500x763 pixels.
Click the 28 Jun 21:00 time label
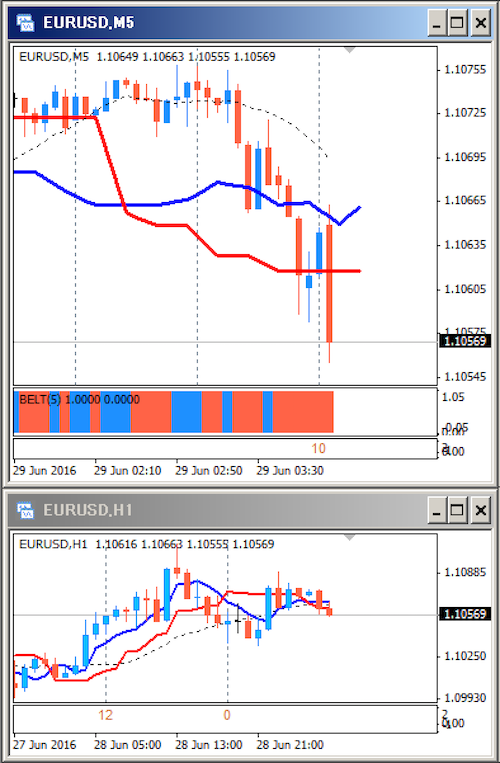point(290,745)
